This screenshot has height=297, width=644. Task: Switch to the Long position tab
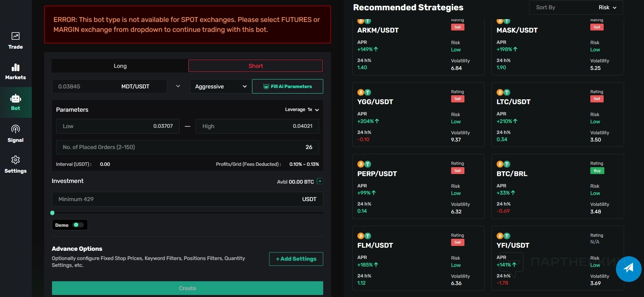[x=120, y=66]
